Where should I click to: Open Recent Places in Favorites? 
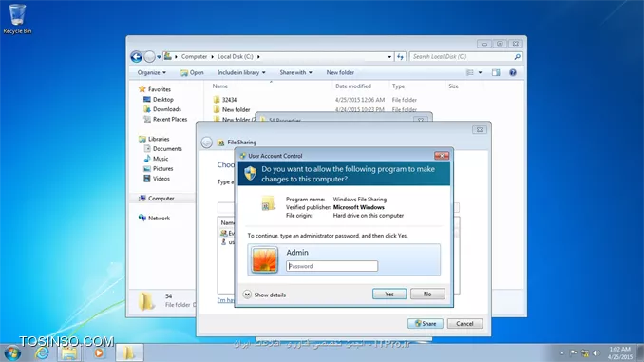click(165, 119)
